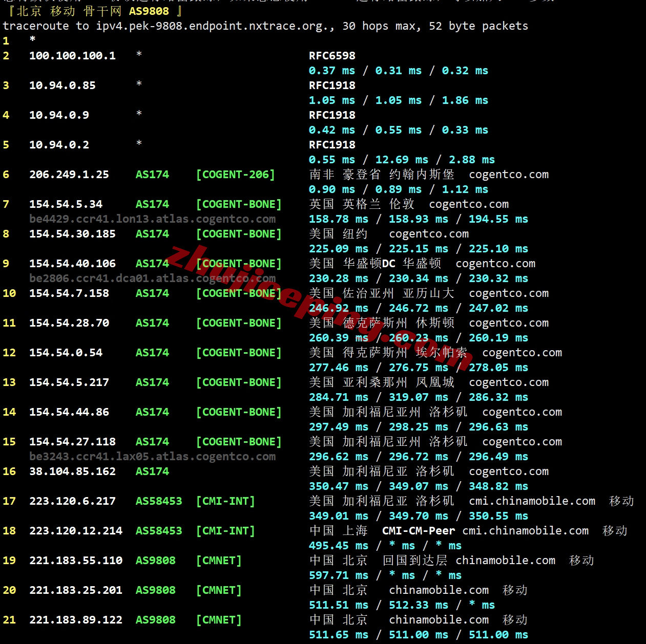Click the location "美国 得克萨斯州 埃尔帕索"

point(388,353)
